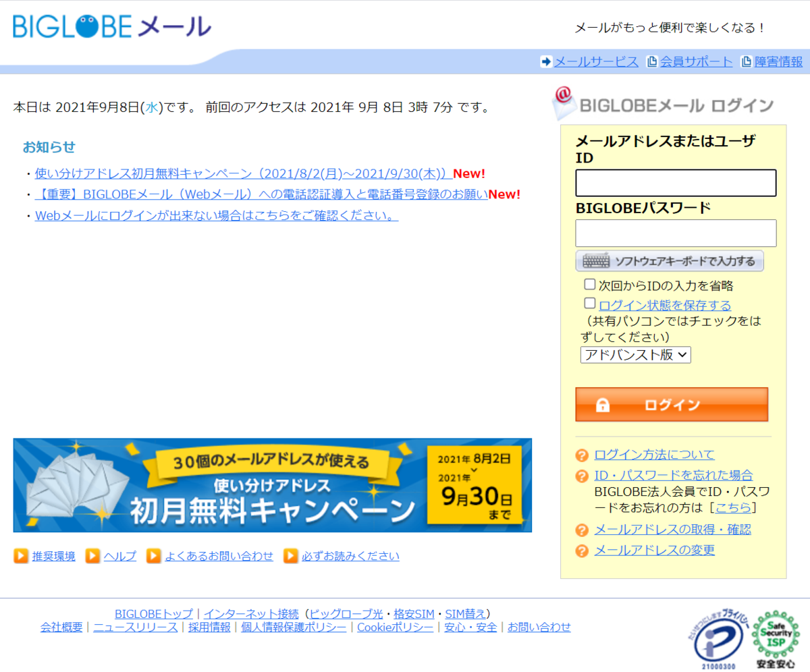This screenshot has width=810, height=672.
Task: Open 安心・安全 footer link
Action: point(470,627)
